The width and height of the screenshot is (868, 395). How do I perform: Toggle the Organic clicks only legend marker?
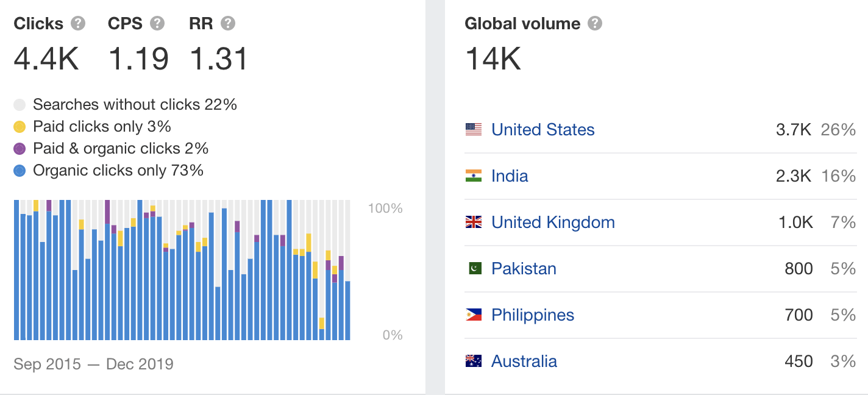pos(20,170)
